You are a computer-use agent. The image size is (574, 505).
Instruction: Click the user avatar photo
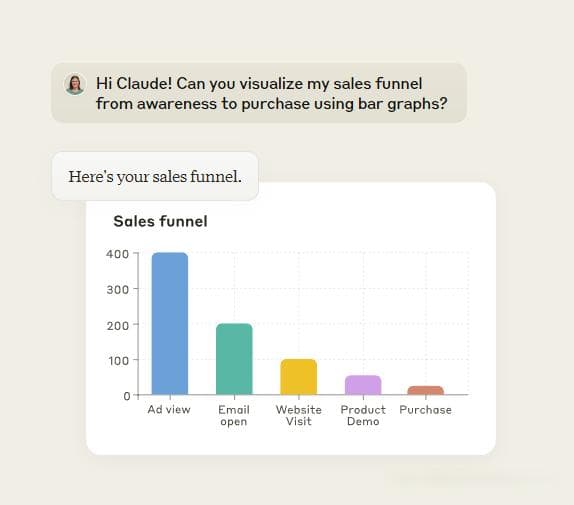click(75, 85)
